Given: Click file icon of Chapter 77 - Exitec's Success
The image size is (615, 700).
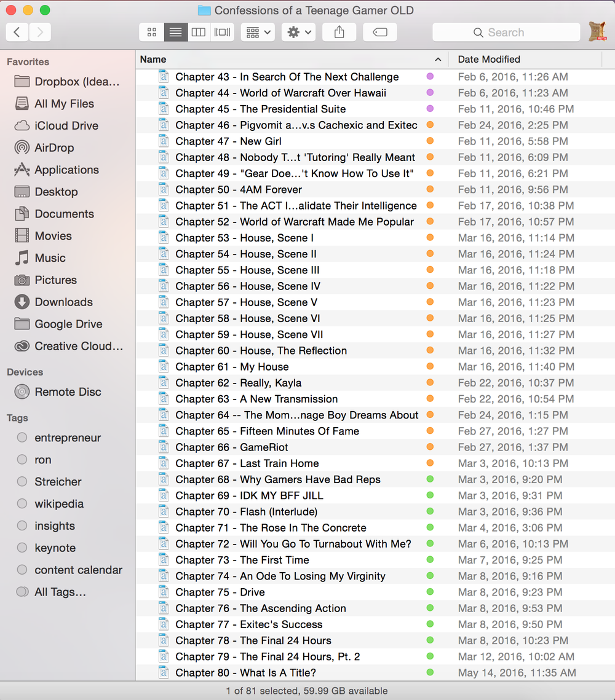Looking at the screenshot, I should (164, 624).
